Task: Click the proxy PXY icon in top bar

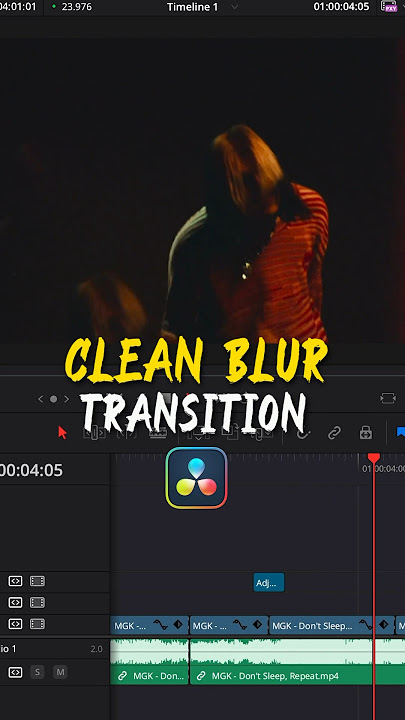Action: pyautogui.click(x=389, y=6)
